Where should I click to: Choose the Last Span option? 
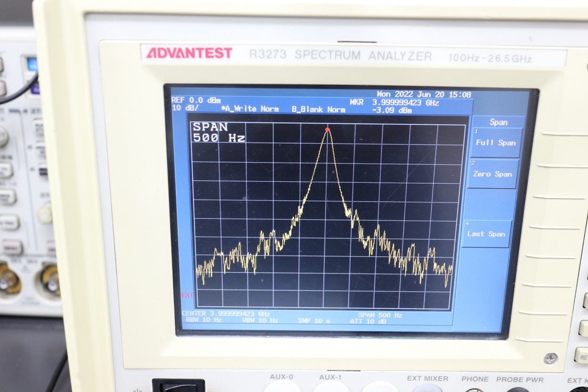click(x=486, y=234)
